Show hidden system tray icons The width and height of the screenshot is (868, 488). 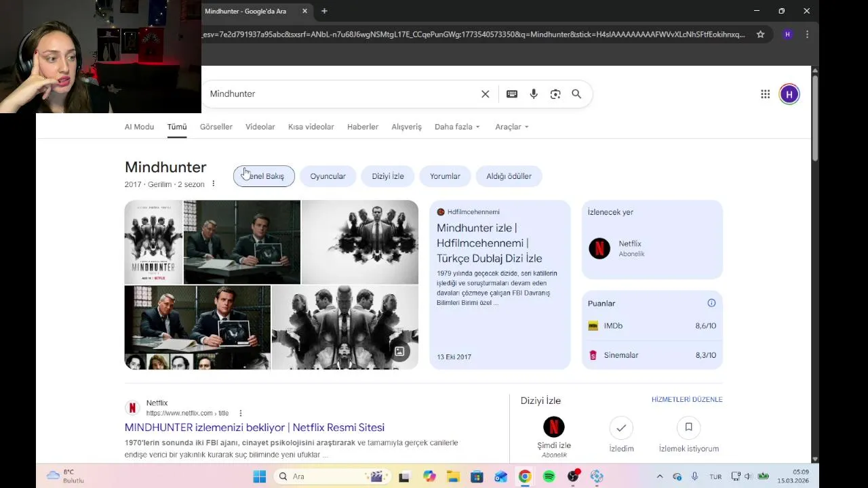pyautogui.click(x=660, y=476)
